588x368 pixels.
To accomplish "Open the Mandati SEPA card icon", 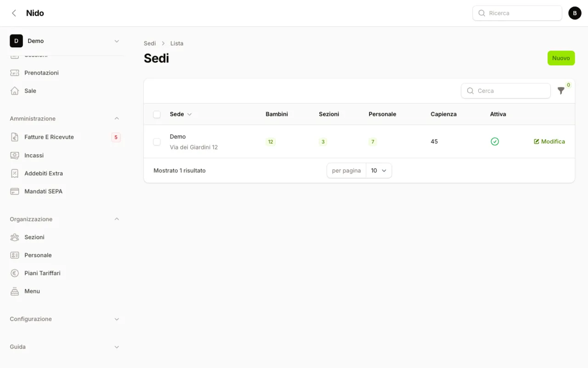I will point(15,191).
